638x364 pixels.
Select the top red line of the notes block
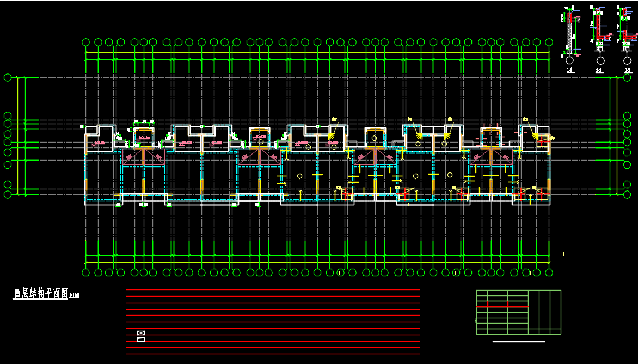point(273,289)
